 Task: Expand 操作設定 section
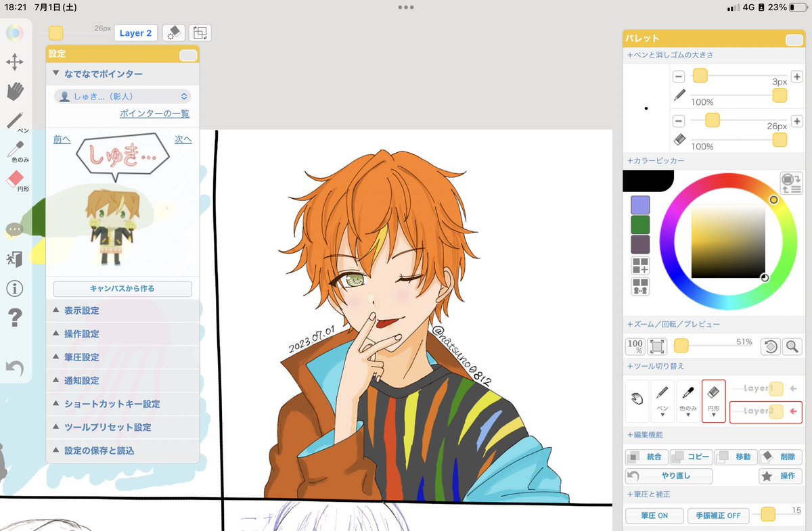tap(122, 334)
